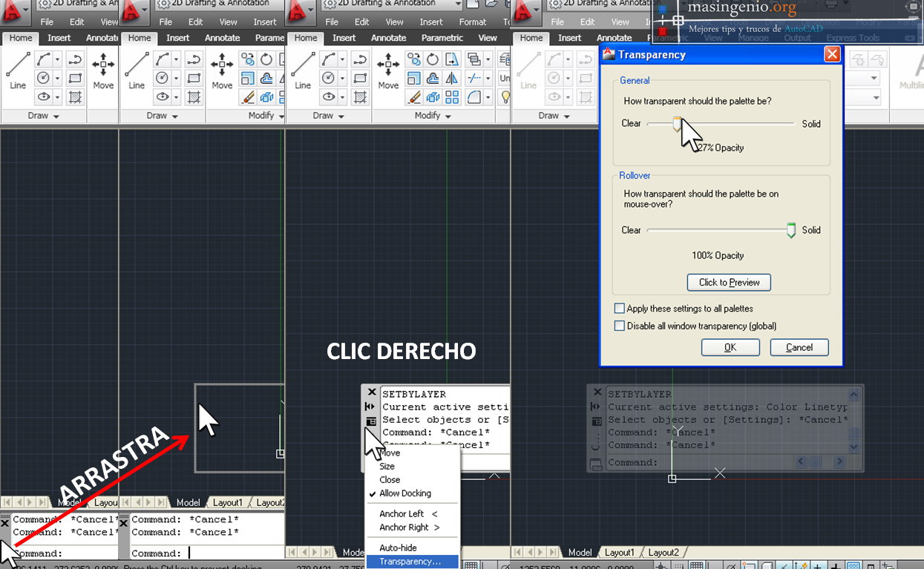924x569 pixels.
Task: Activate the Move tool on the ribbon
Action: (x=388, y=67)
